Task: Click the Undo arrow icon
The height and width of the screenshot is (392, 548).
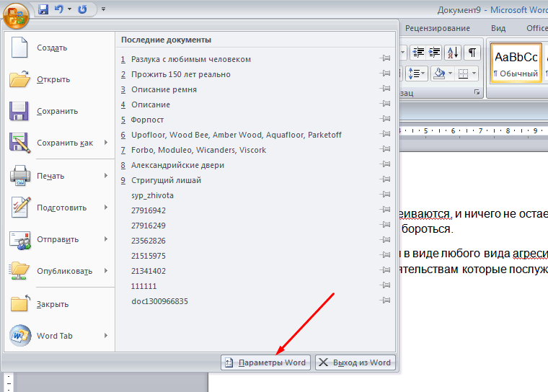Action: click(58, 9)
